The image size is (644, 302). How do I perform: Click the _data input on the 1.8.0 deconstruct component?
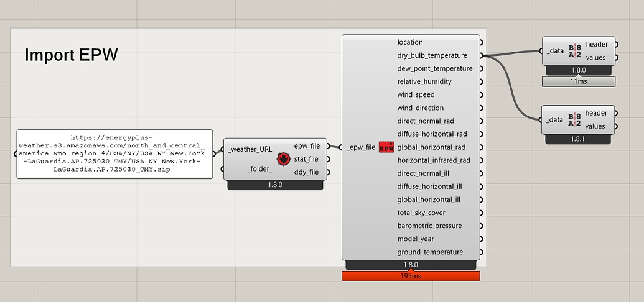(555, 51)
